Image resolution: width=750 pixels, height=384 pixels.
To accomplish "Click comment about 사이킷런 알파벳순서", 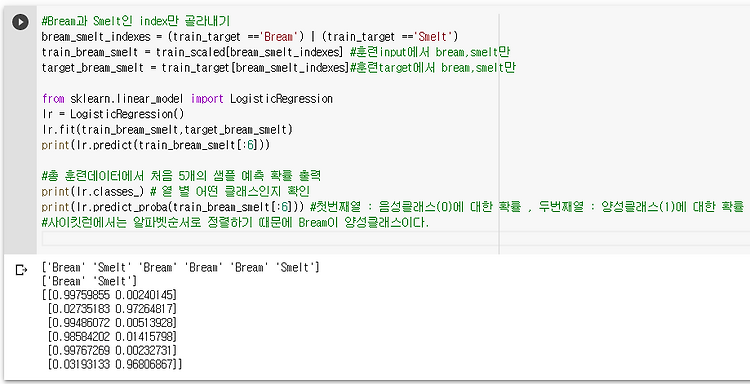I will (x=235, y=223).
